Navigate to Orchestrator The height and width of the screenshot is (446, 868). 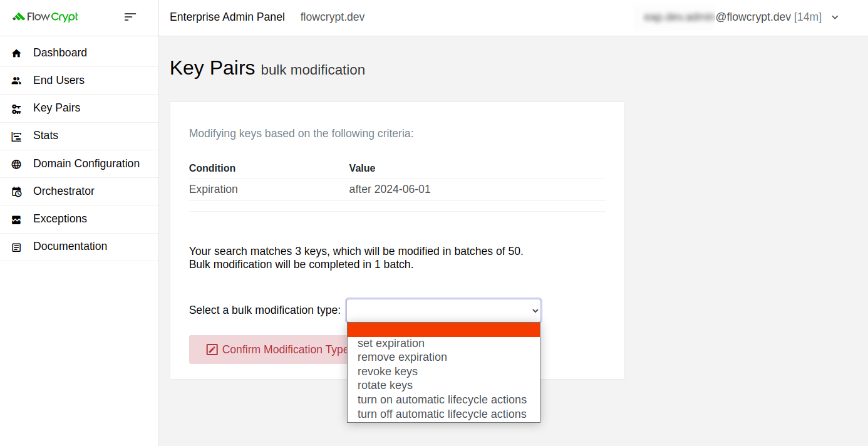tap(79, 191)
